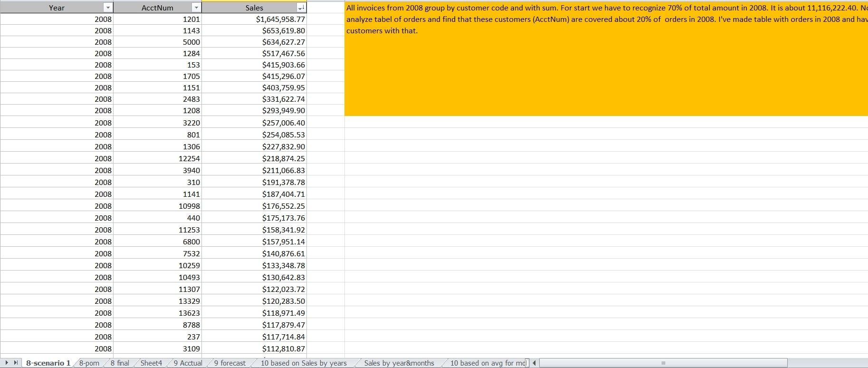Click the horizontal scrollbar left arrow
This screenshot has height=368, width=868.
click(x=534, y=363)
